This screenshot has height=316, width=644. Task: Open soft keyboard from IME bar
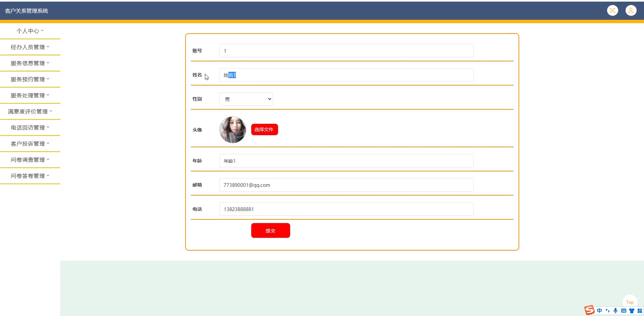click(624, 311)
